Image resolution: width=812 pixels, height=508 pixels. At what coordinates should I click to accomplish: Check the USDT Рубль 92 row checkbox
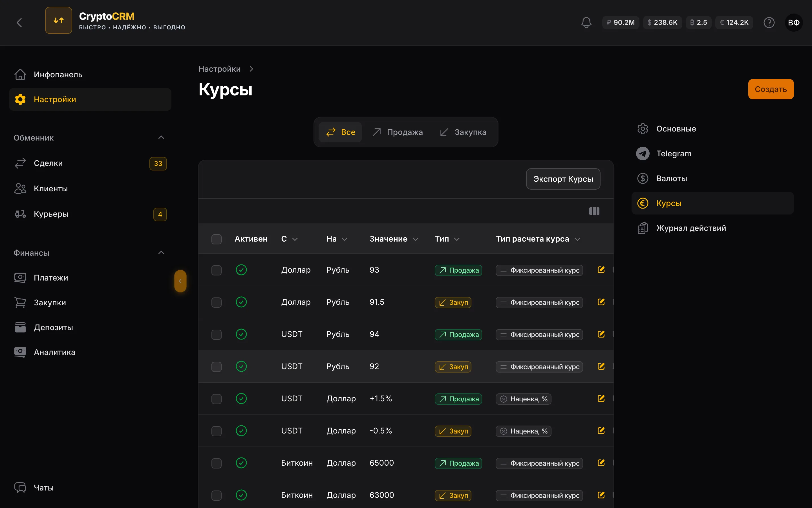(x=217, y=367)
